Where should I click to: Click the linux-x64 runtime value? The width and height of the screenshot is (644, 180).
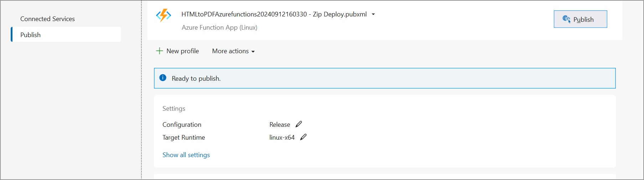tap(282, 137)
